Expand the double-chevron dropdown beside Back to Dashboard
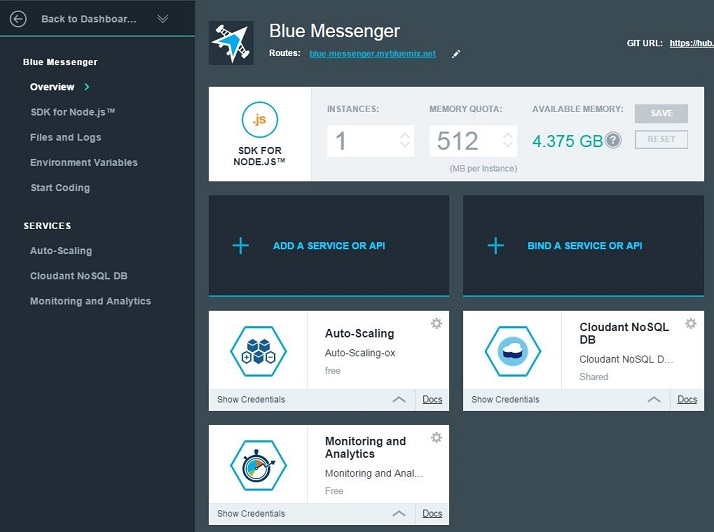This screenshot has width=714, height=532. coord(163,19)
